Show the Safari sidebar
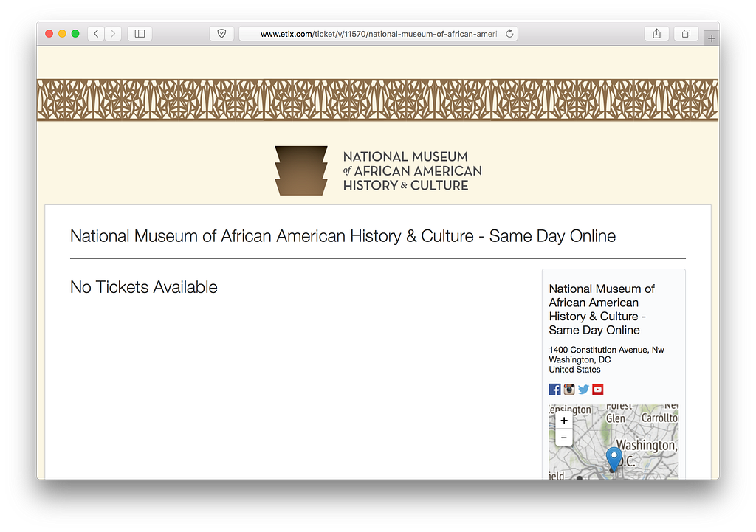The width and height of the screenshot is (756, 532). (140, 33)
